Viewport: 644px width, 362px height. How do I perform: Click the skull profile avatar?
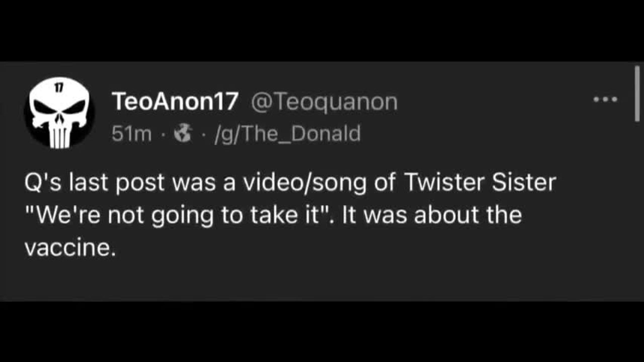point(59,114)
